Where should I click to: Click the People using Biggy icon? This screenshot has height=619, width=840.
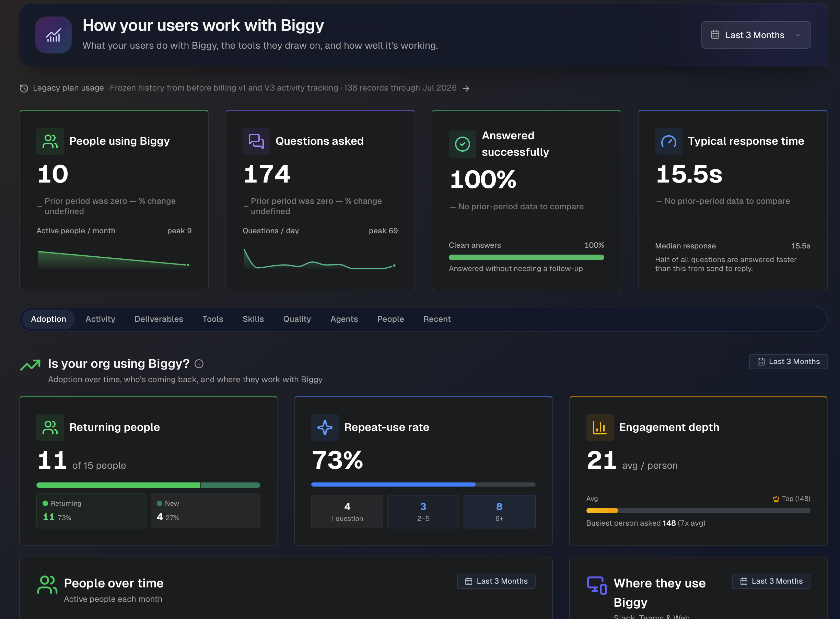[50, 141]
